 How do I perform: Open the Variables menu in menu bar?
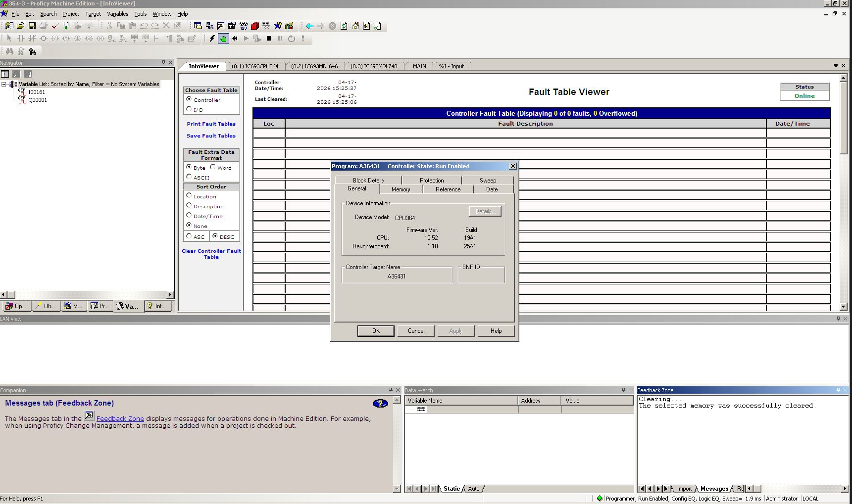click(117, 14)
